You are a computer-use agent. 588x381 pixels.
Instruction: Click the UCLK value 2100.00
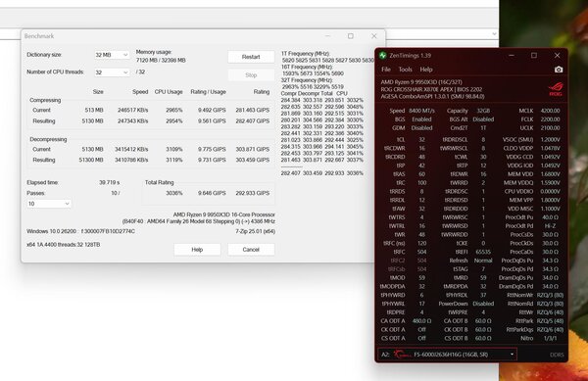(x=550, y=127)
